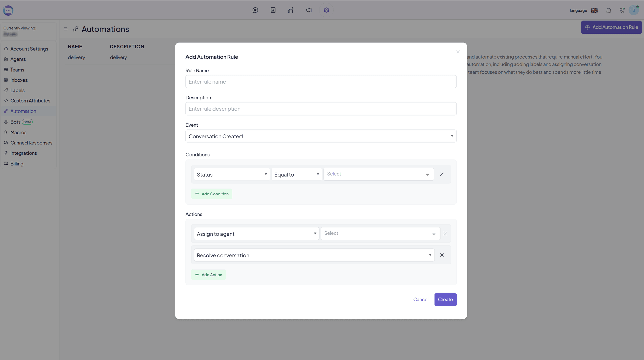644x360 pixels.
Task: Open Canned Responses settings page
Action: tap(31, 143)
